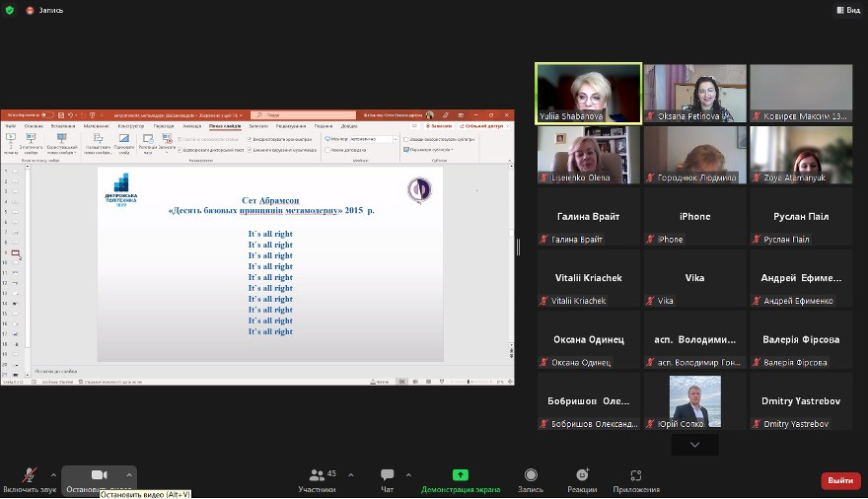868x499 pixels.
Task: Expand the arrow next to Участники
Action: (350, 475)
